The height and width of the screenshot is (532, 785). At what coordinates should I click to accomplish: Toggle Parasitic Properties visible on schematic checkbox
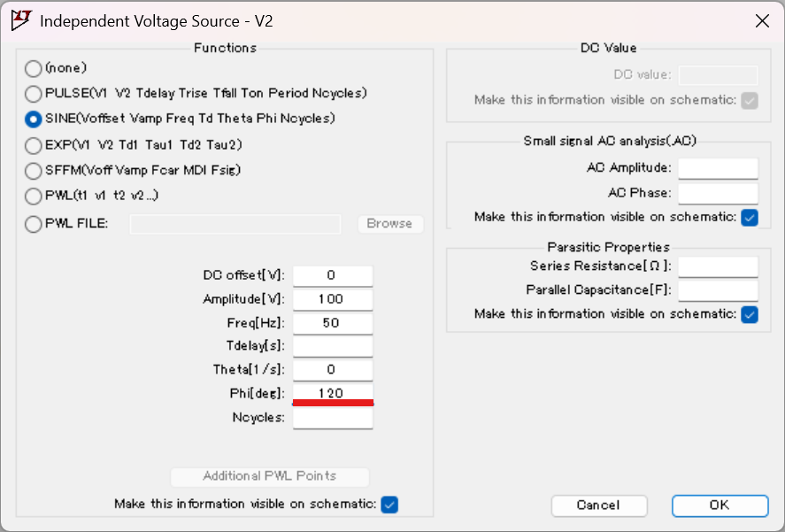pyautogui.click(x=750, y=314)
